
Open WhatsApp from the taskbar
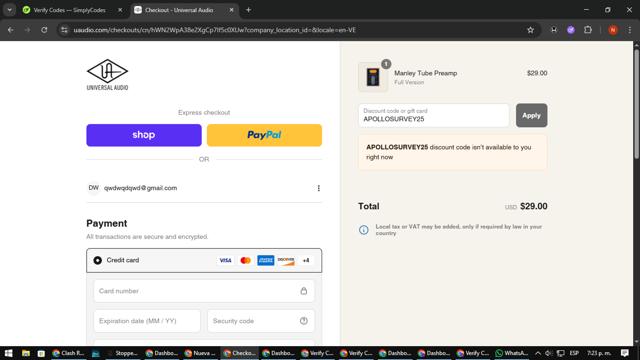511,353
